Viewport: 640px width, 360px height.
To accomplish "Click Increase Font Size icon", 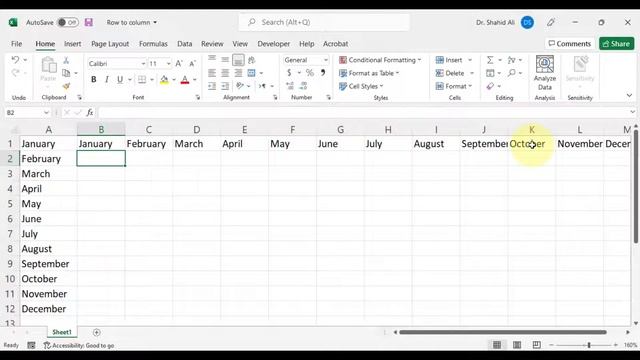I will [x=179, y=63].
